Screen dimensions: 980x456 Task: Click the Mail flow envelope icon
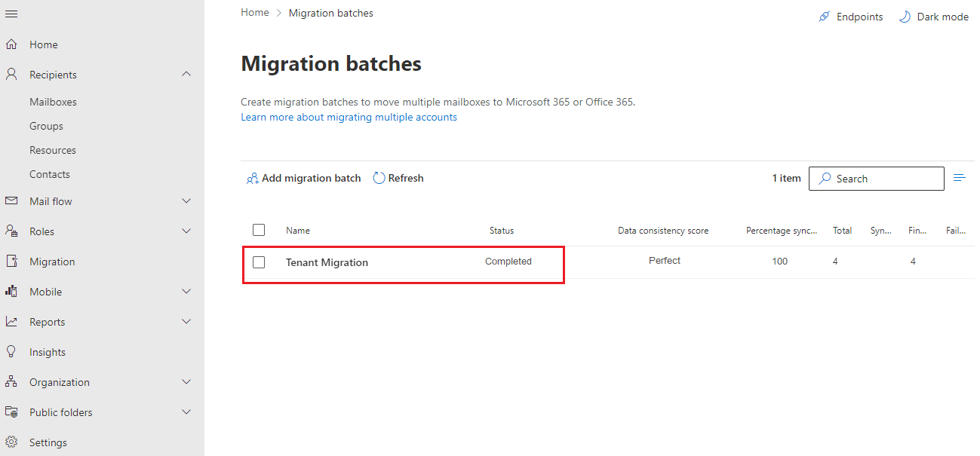tap(11, 201)
